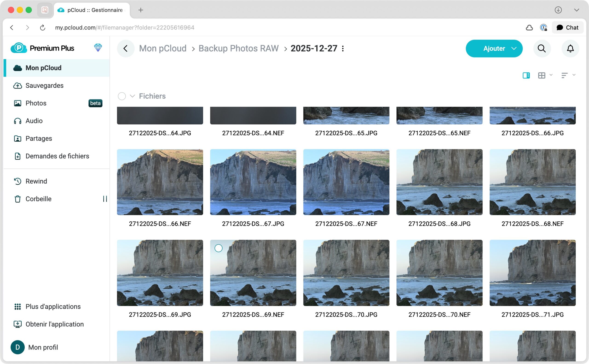Click the three-dot menu beside 2025-12-27
Screen dimensions: 589x364
(343, 48)
